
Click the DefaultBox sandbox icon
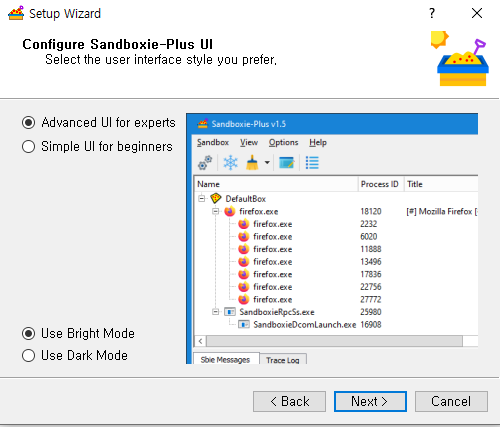(216, 199)
